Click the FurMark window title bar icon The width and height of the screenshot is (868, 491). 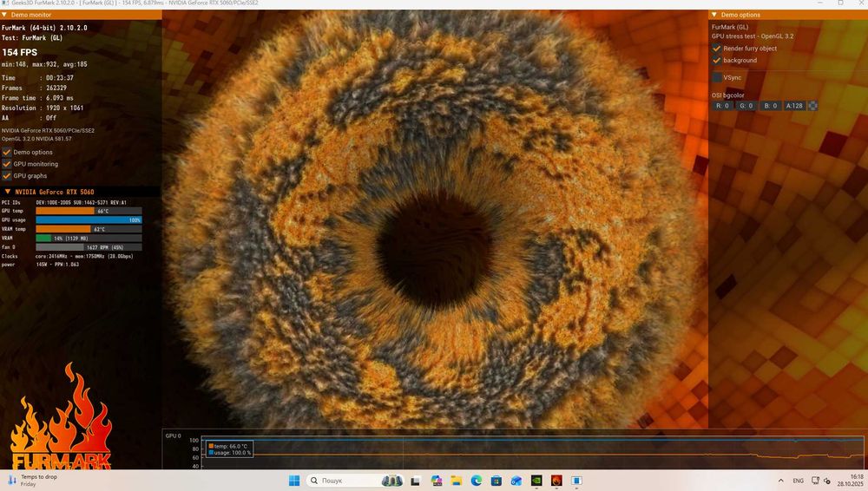(x=5, y=3)
